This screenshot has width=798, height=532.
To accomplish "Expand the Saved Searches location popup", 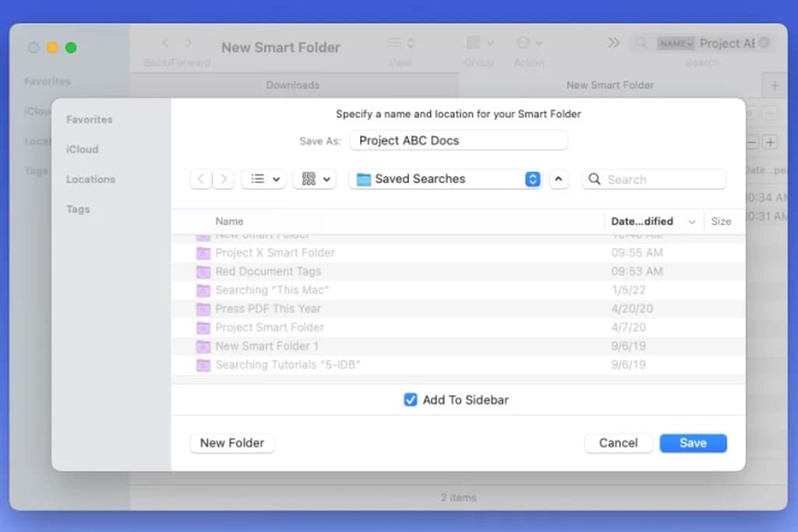I will [x=532, y=179].
